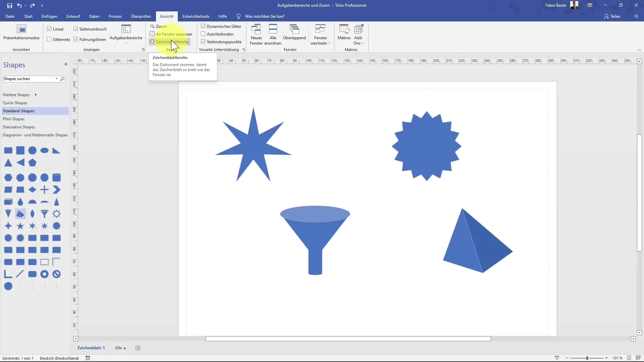
Task: Collapse the ribbon with the chevron
Action: coord(639,50)
